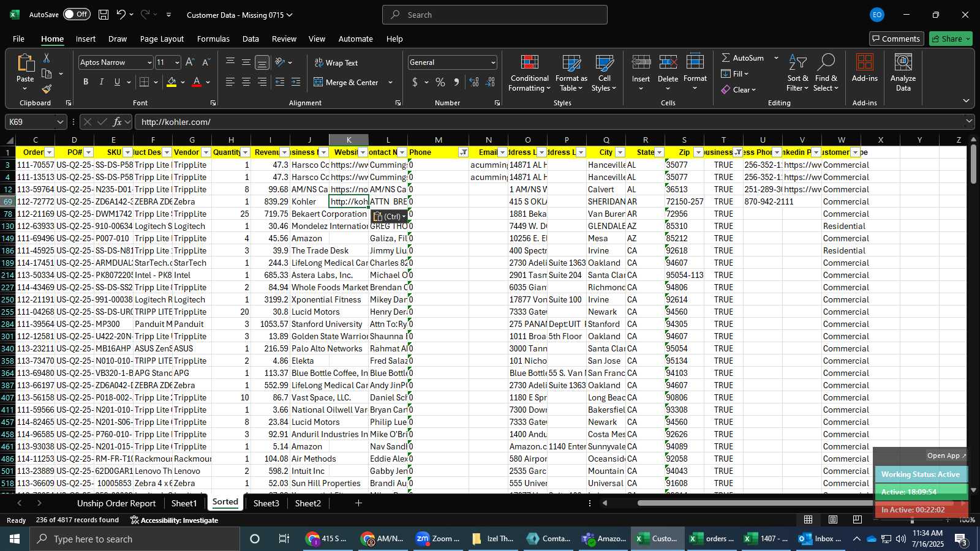The height and width of the screenshot is (551, 980).
Task: Click Open App link in overlay
Action: click(946, 455)
